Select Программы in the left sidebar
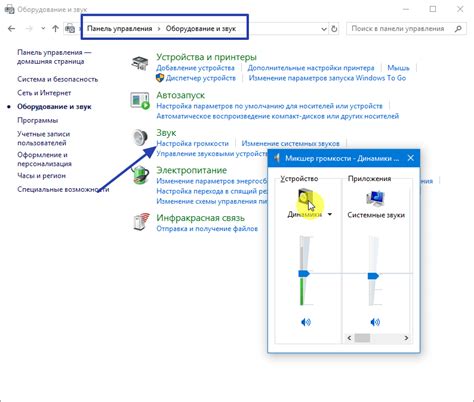Image resolution: width=474 pixels, height=402 pixels. (x=38, y=120)
